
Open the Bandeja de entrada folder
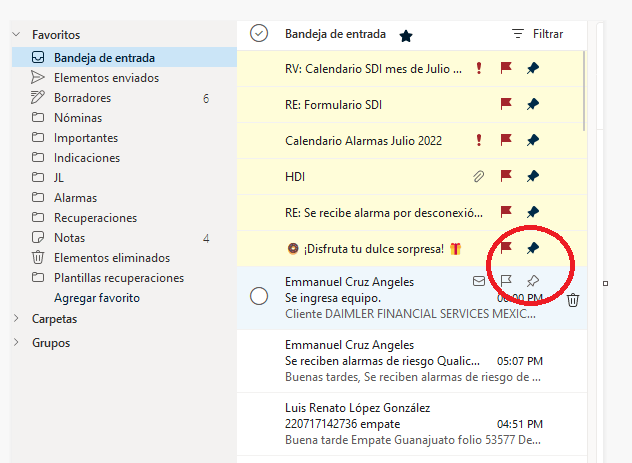(124, 58)
